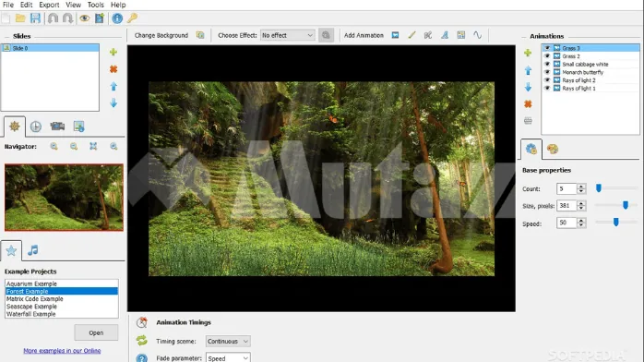Toggle visibility of Monarch butterfly
644x362 pixels.
click(546, 72)
